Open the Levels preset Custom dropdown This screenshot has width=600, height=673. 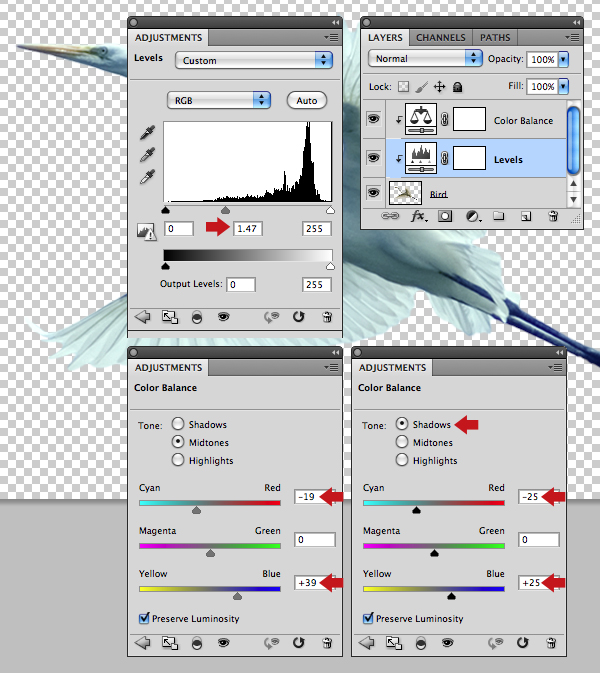click(x=254, y=60)
